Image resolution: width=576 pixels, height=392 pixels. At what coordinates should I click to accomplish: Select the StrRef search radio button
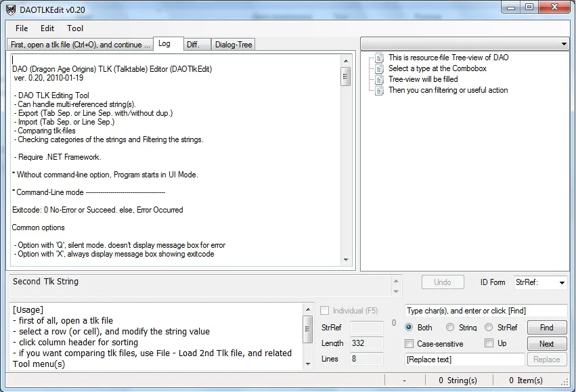point(489,328)
